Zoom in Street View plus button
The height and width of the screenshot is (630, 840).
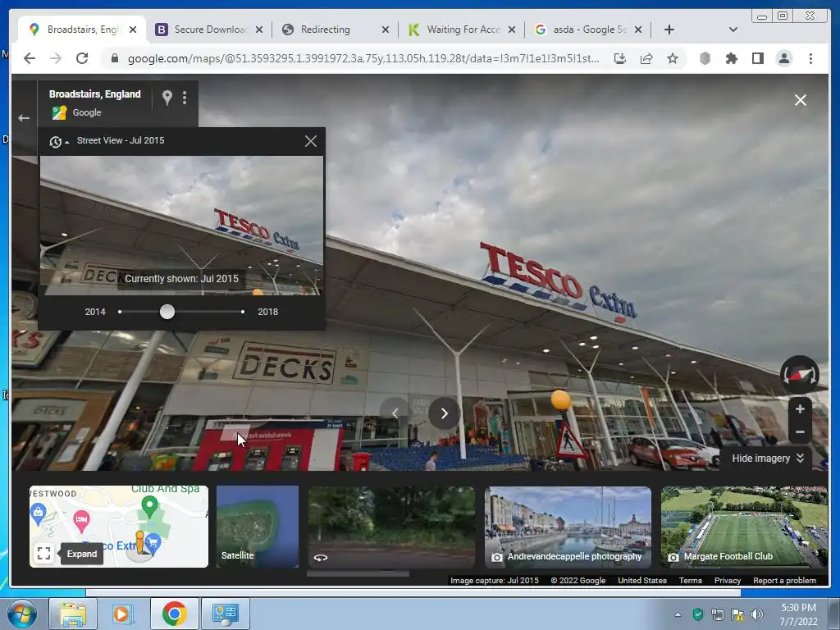click(x=800, y=409)
